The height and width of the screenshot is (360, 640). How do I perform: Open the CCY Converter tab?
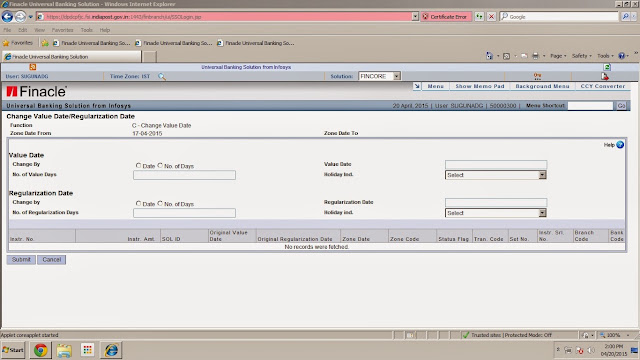602,86
